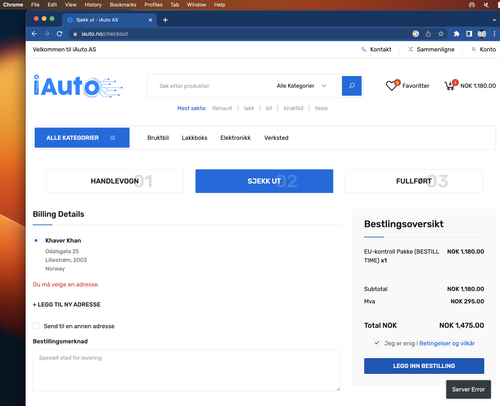This screenshot has width=500, height=406.
Task: Open the Betingelser og vilkår link
Action: (x=447, y=343)
